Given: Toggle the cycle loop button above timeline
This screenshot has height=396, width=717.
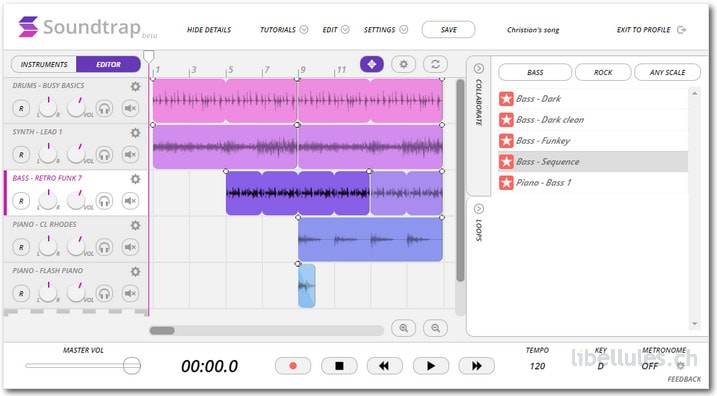Looking at the screenshot, I should point(435,64).
